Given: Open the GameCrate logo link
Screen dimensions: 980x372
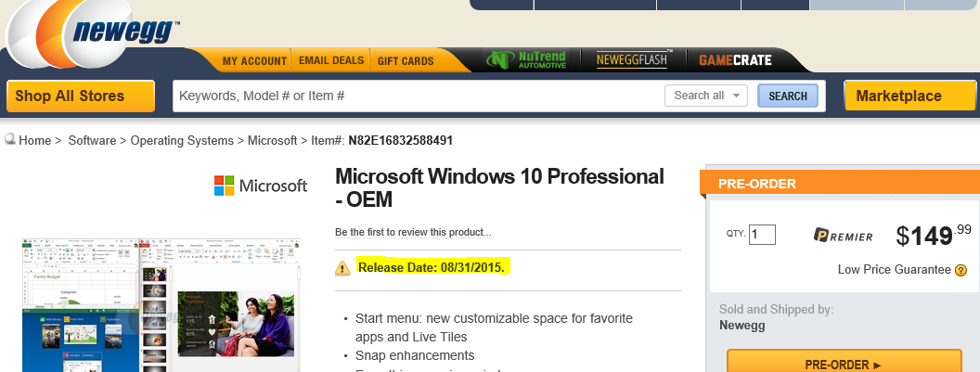Looking at the screenshot, I should 735,60.
